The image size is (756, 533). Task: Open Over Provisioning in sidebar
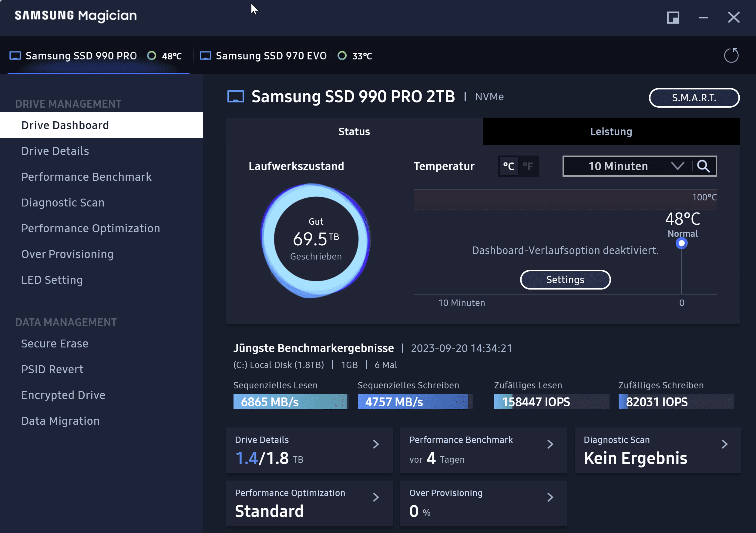[101, 254]
